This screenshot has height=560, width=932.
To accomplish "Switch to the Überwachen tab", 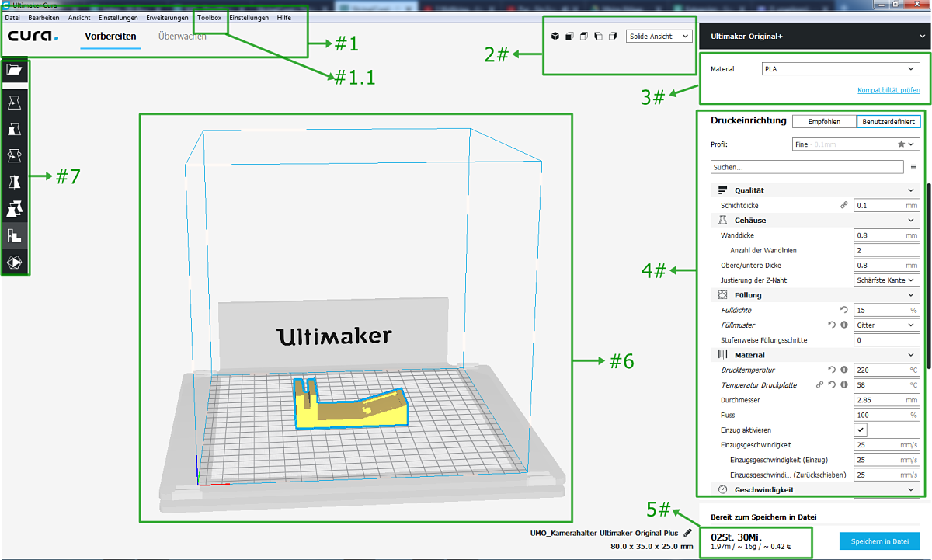I will pos(182,37).
